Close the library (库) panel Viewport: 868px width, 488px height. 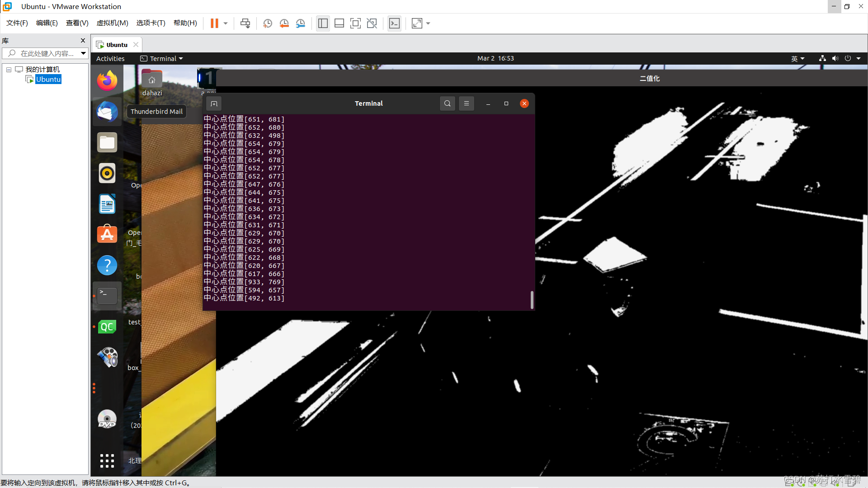click(x=83, y=40)
